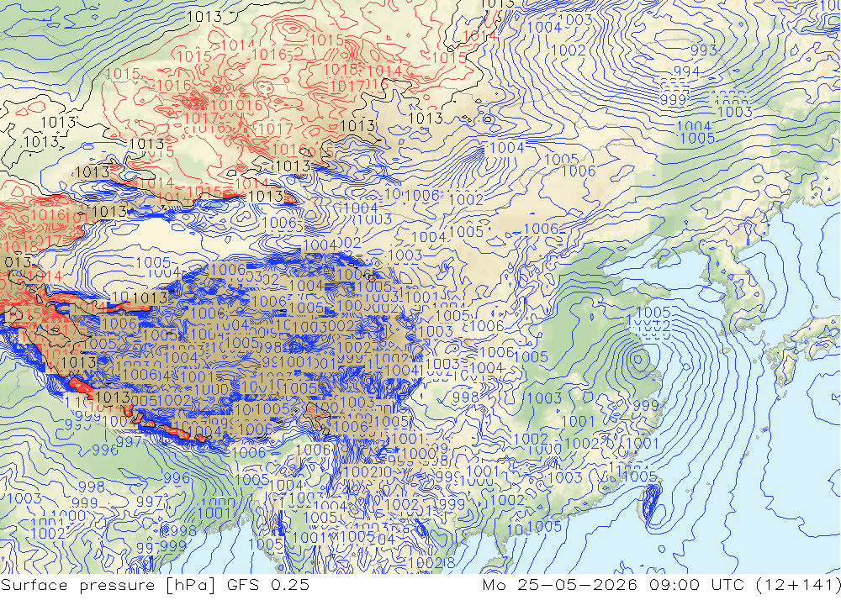
Task: Select the "GFS 0.25" model label
Action: point(267,585)
